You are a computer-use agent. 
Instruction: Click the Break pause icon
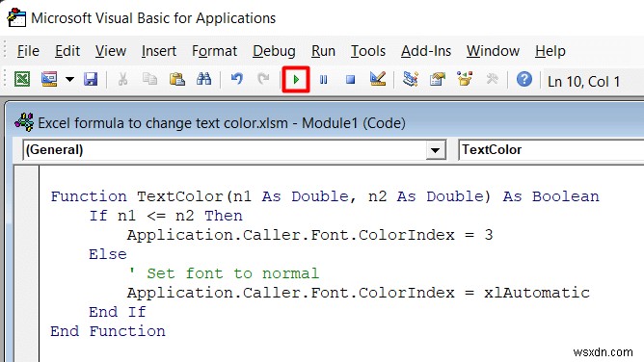(x=324, y=79)
